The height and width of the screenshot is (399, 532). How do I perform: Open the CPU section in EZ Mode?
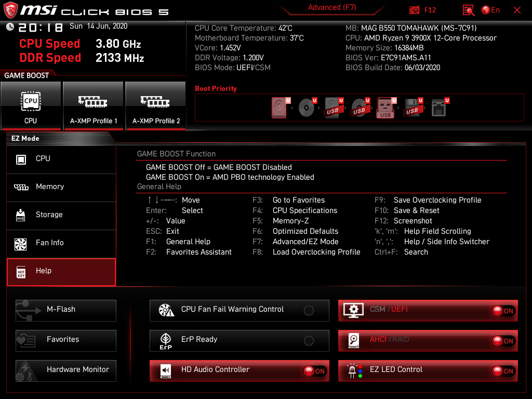61,159
